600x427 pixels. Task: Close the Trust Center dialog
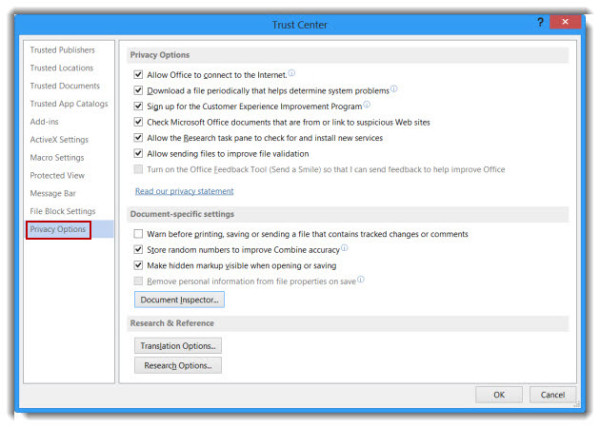(565, 22)
